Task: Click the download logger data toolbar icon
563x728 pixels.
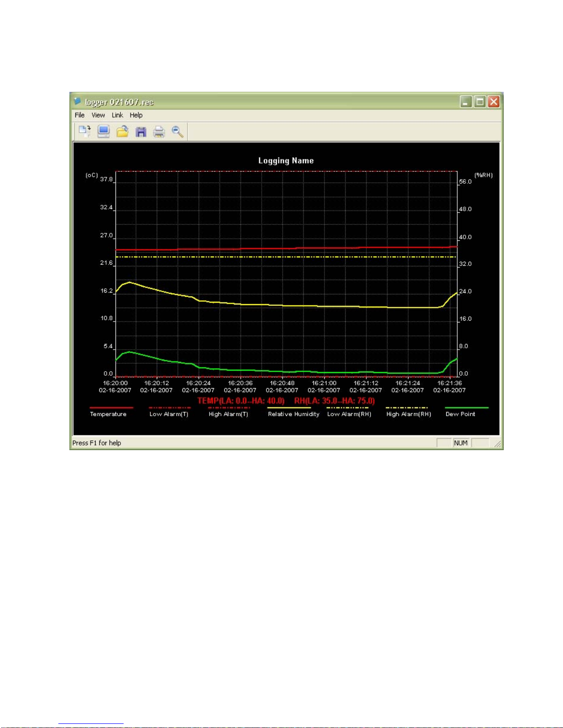Action: point(85,131)
